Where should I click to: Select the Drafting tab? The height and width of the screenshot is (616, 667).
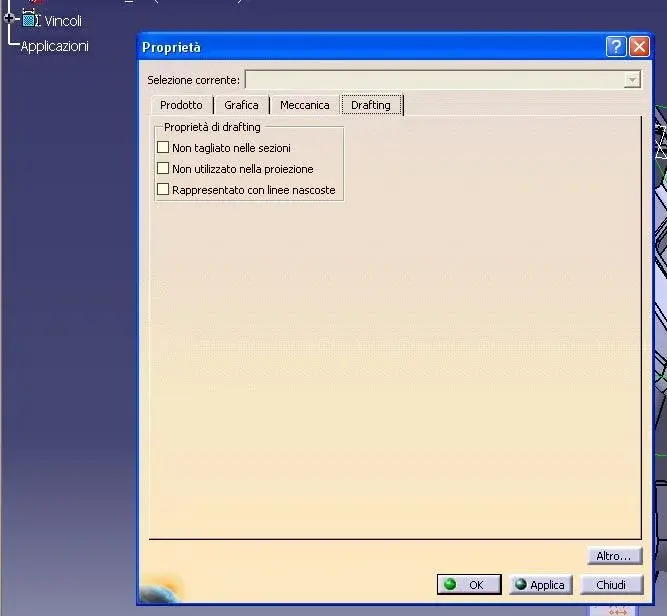coord(371,105)
